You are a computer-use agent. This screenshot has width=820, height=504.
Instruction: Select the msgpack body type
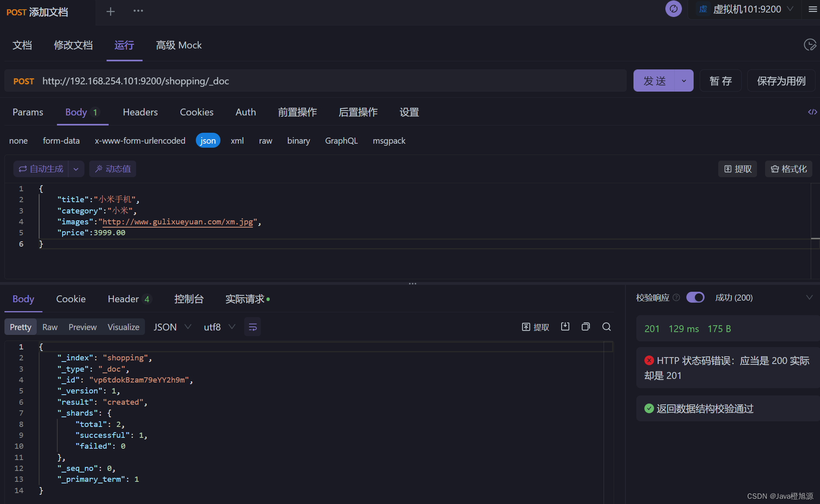389,140
